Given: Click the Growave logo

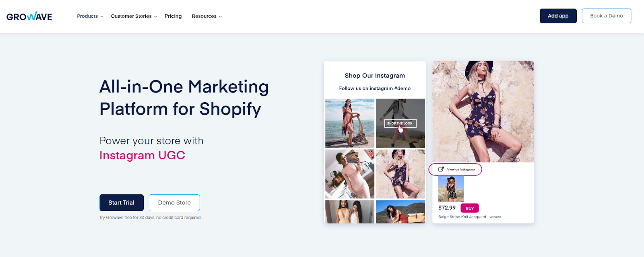Looking at the screenshot, I should 29,16.
